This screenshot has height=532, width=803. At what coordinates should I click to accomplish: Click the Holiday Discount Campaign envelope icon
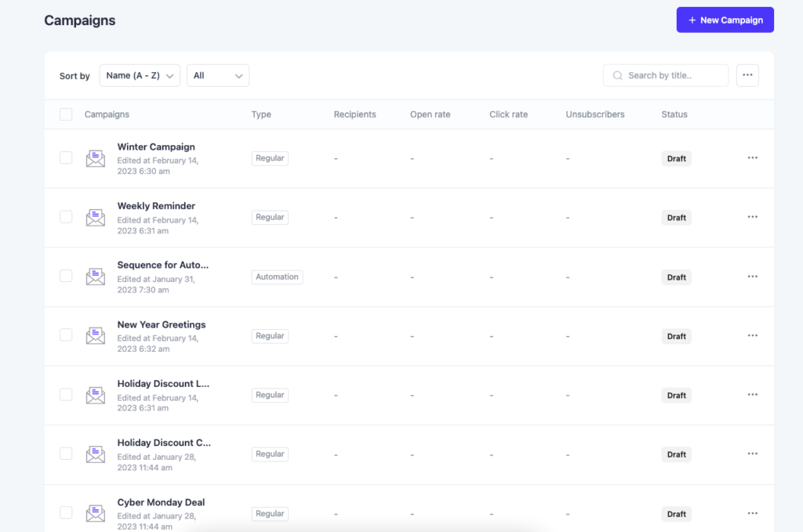[95, 454]
